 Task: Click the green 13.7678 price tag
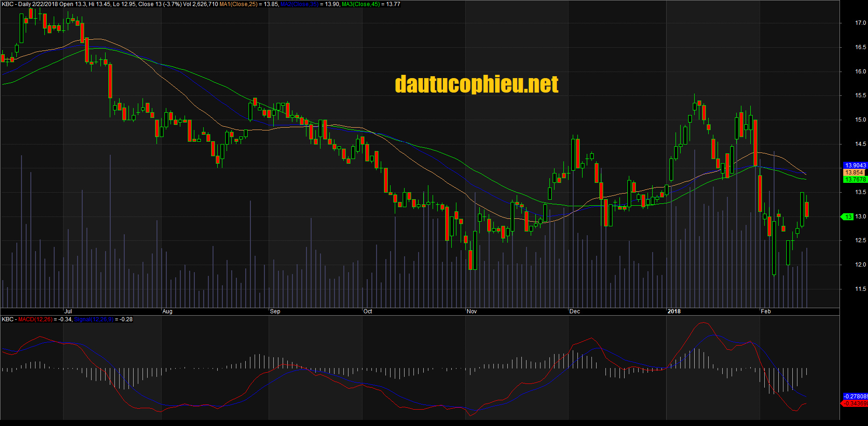pyautogui.click(x=855, y=180)
